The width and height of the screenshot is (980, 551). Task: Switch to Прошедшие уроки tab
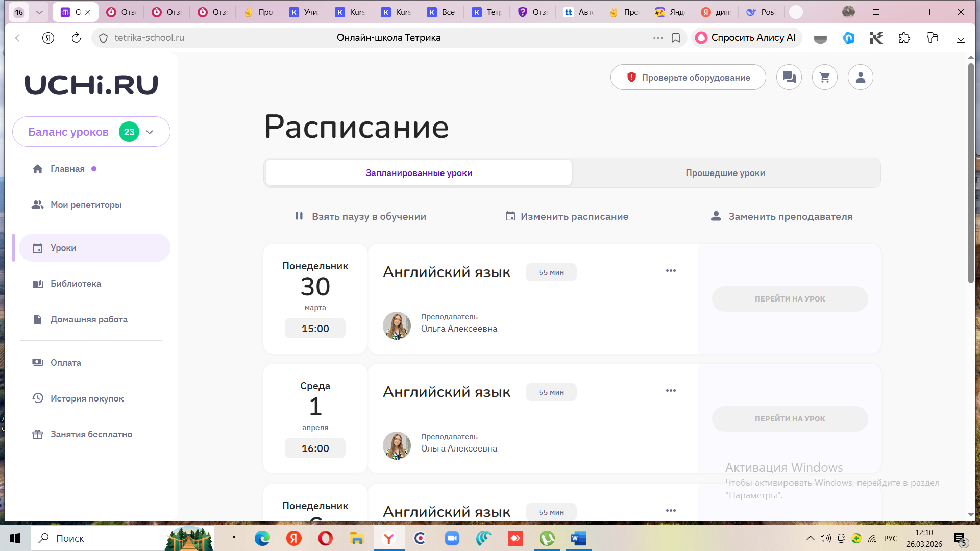point(725,173)
